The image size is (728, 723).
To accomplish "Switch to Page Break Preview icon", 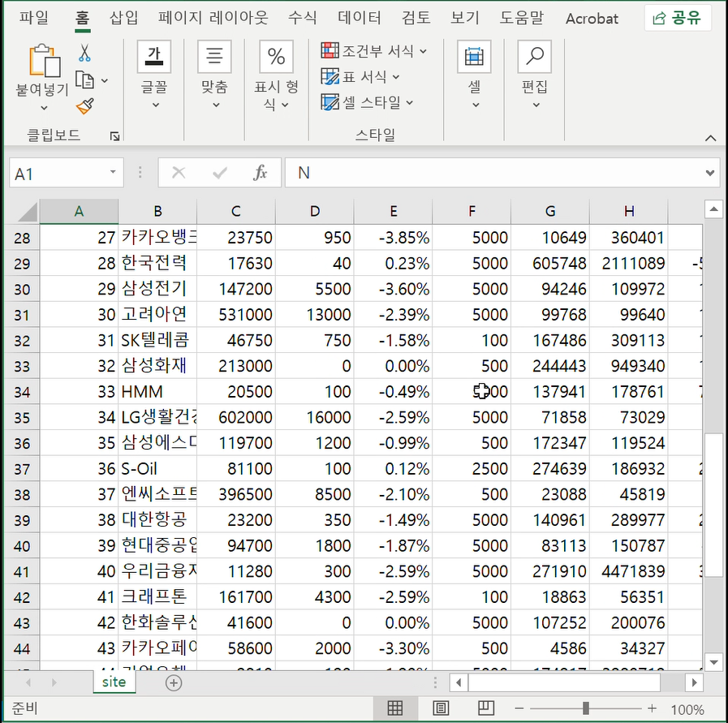I will (x=485, y=708).
